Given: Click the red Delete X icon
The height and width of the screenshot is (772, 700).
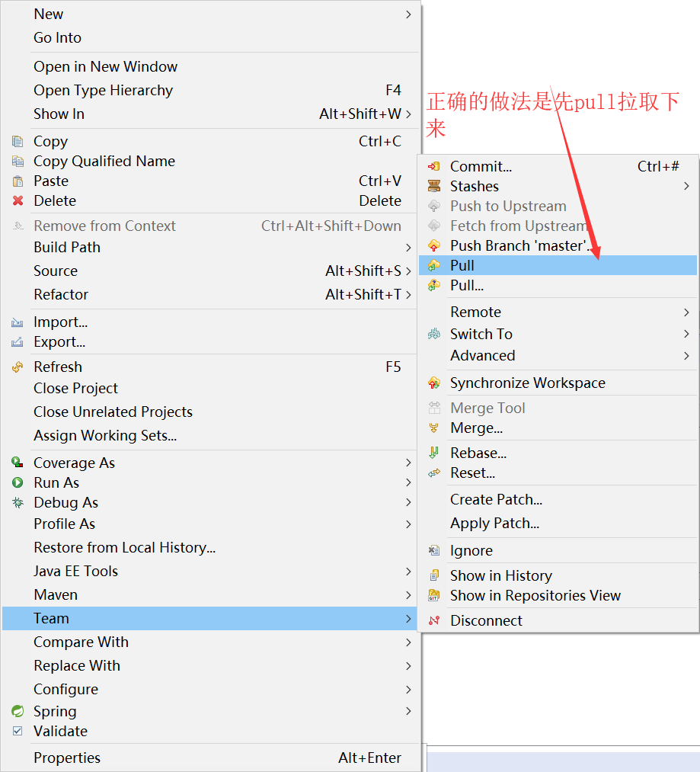Looking at the screenshot, I should click(18, 200).
